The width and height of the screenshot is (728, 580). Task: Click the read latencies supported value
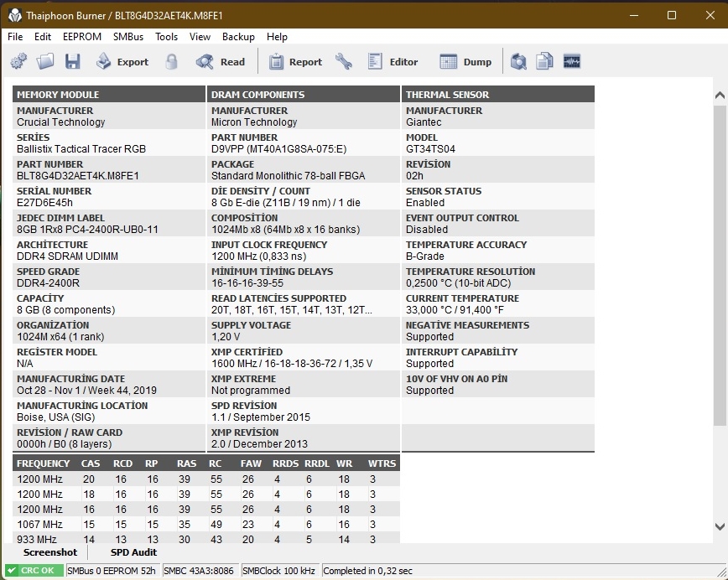(292, 310)
